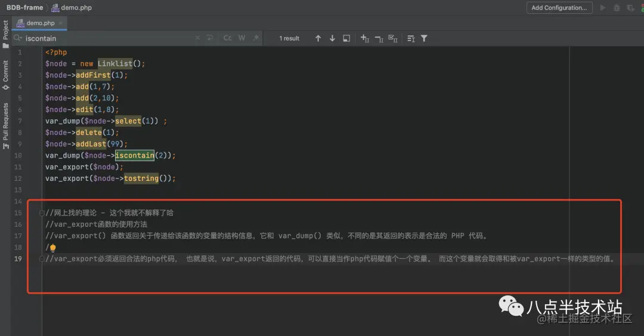Unselect occurrence icon in search bar
644x336 pixels.
tap(379, 39)
